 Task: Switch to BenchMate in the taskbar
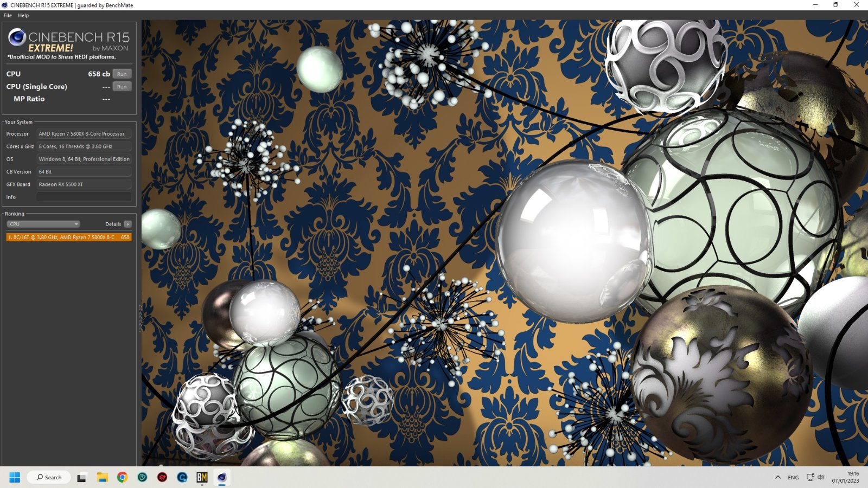point(202,477)
